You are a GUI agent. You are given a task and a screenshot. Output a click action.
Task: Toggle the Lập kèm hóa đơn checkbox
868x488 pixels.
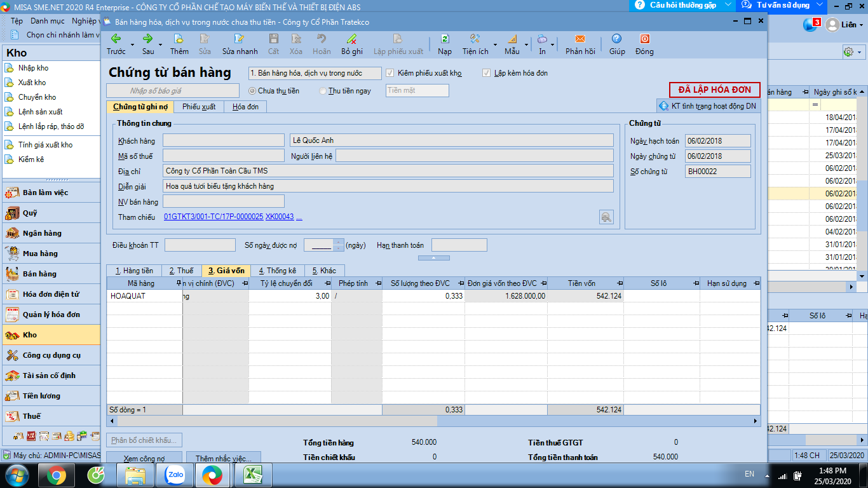click(x=487, y=73)
